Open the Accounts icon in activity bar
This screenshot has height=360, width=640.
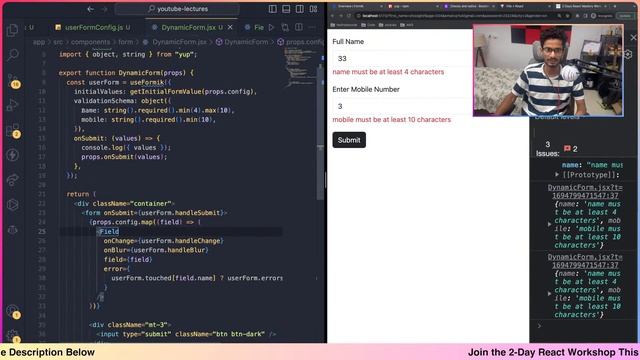[x=13, y=311]
